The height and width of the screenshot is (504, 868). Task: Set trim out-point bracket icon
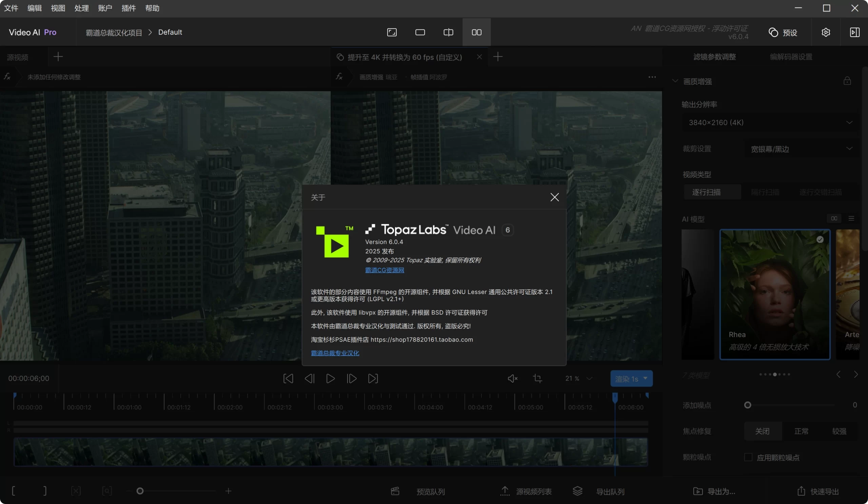[45, 491]
